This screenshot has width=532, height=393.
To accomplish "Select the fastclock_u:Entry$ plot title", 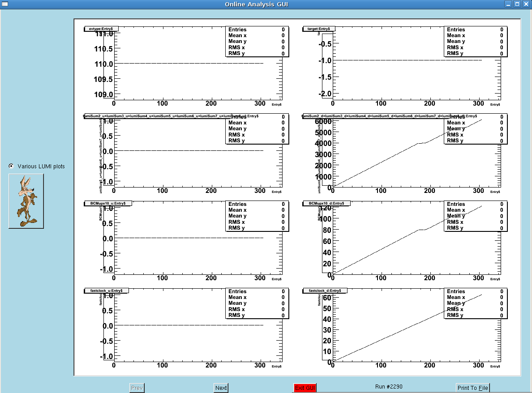I will pos(106,290).
